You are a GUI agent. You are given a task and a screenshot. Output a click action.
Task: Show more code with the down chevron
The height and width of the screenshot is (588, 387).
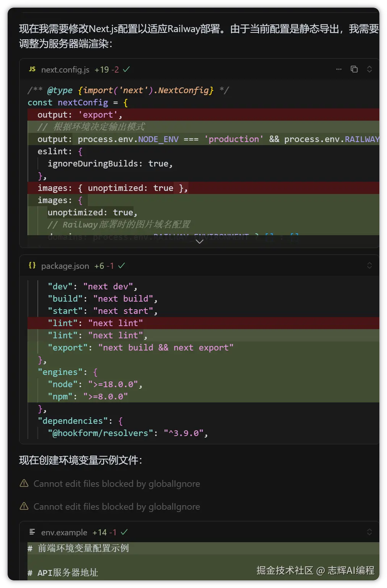[199, 241]
